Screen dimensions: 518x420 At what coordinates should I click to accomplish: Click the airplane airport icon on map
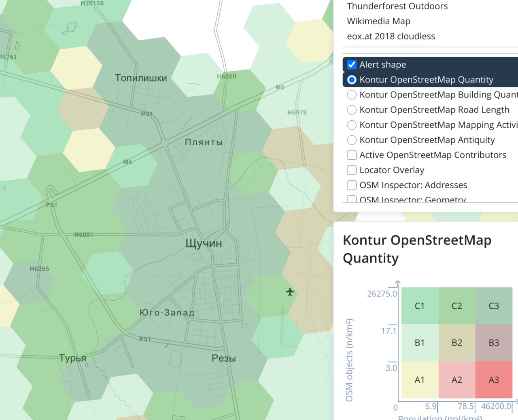pos(290,291)
